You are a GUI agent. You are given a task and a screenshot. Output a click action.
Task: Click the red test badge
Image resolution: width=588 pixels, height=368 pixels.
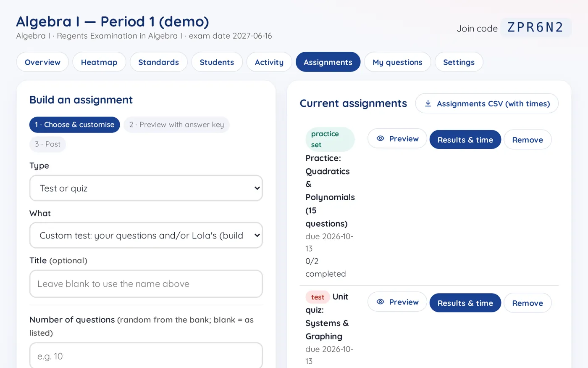(318, 297)
